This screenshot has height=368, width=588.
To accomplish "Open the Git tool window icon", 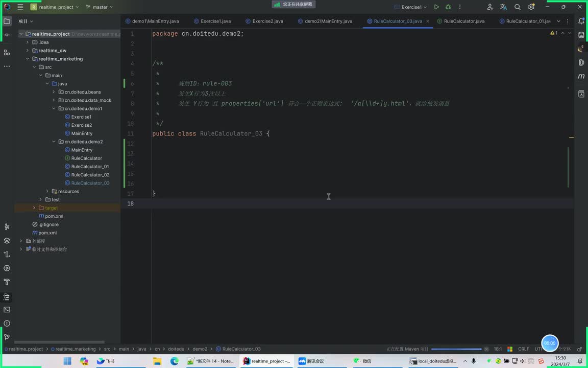I will 7,337.
